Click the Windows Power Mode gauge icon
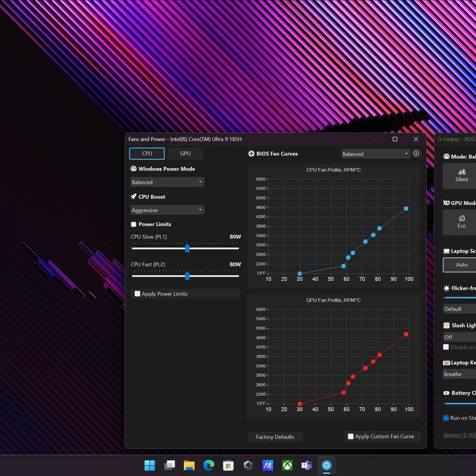 pos(134,169)
